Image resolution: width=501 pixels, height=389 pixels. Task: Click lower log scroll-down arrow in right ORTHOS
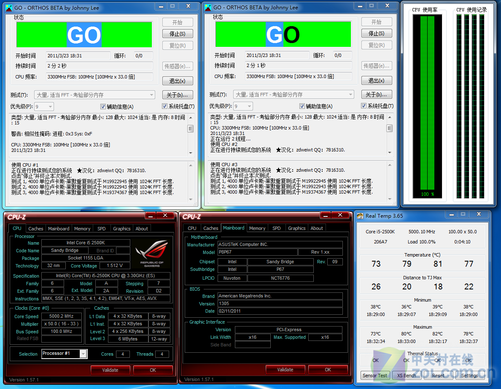(x=390, y=199)
